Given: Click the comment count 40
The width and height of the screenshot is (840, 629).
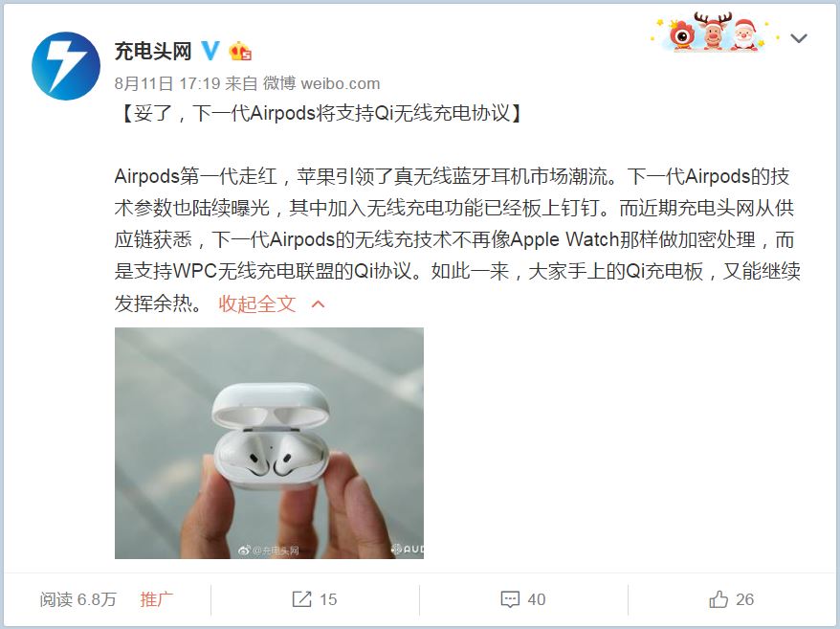Looking at the screenshot, I should tap(537, 599).
